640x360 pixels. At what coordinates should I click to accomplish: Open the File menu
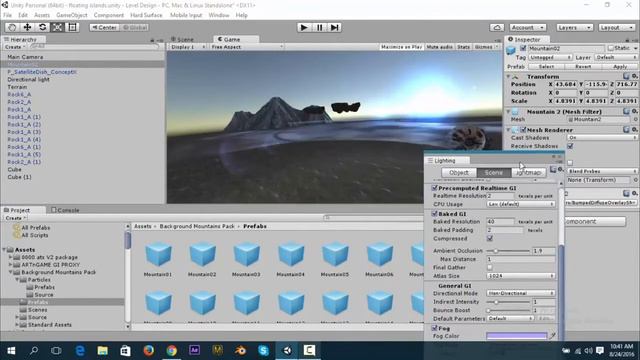coord(7,15)
